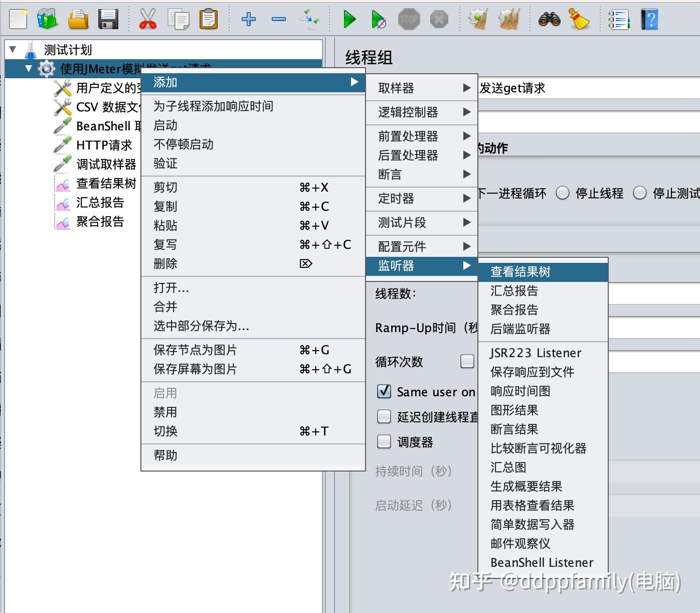The image size is (700, 613).
Task: Open the 配置元件 submenu arrow
Action: 467,246
